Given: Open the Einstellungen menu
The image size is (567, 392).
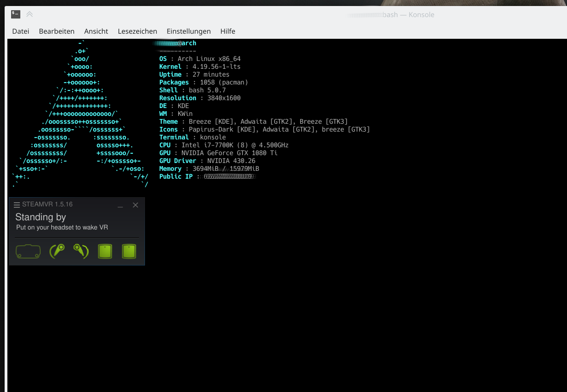Looking at the screenshot, I should (189, 31).
